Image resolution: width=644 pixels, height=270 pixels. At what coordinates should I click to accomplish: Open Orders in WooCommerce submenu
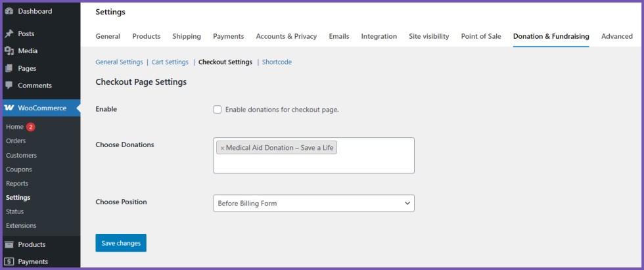point(16,141)
